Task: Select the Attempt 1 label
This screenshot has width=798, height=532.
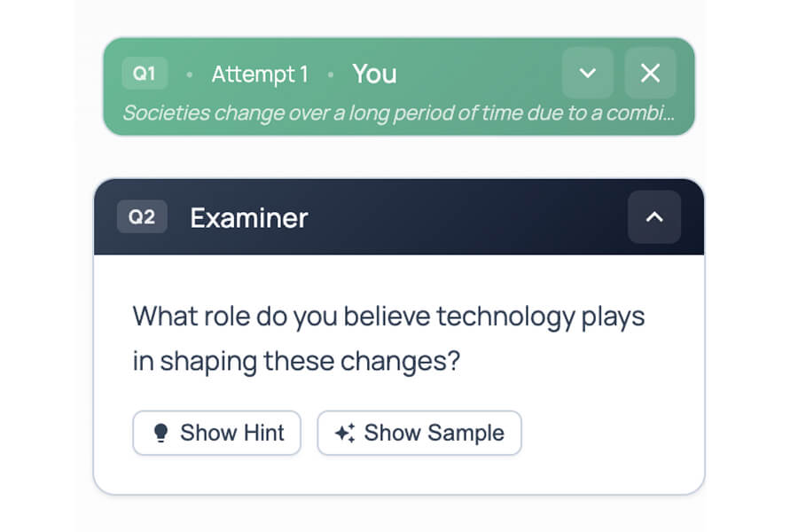Action: (260, 74)
